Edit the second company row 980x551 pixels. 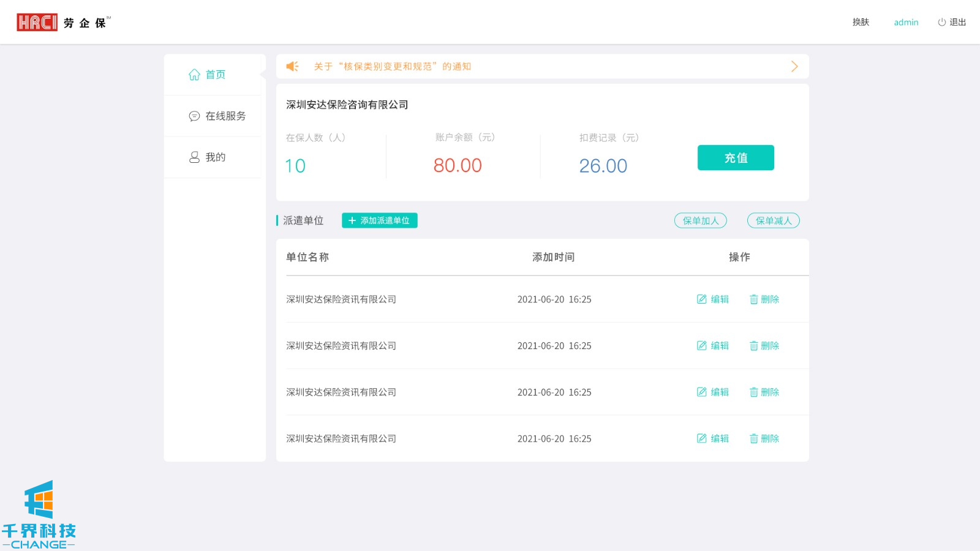pyautogui.click(x=713, y=346)
